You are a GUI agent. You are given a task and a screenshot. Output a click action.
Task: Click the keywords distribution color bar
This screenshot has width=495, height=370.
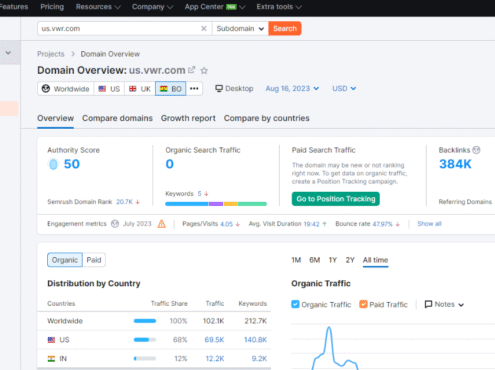[216, 204]
